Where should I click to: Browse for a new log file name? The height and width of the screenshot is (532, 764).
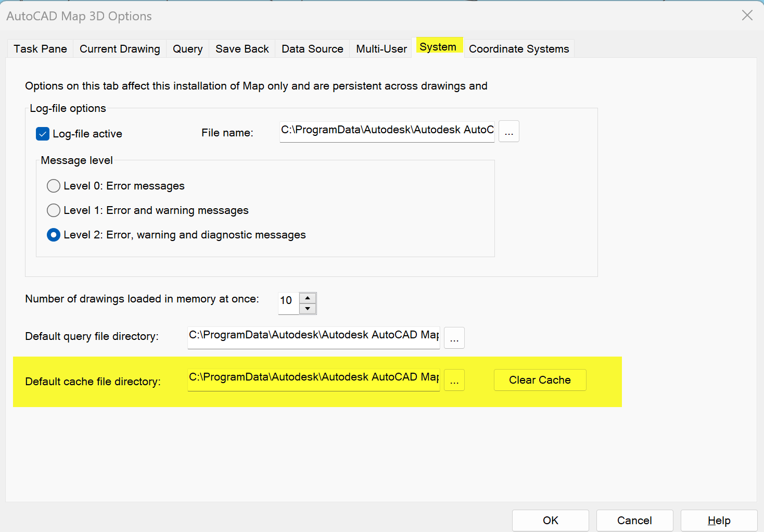(x=508, y=131)
